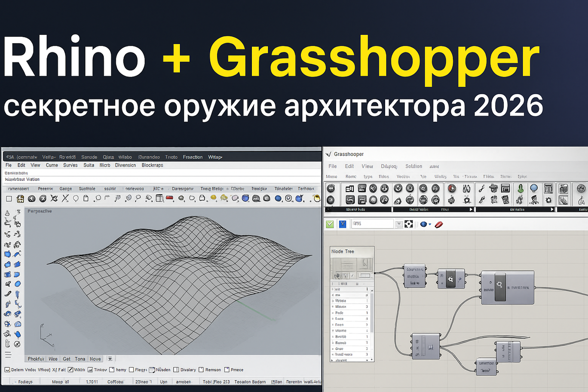The image size is (588, 392).
Task: Switch to the 'Tona' viewport tab
Action: click(x=80, y=359)
